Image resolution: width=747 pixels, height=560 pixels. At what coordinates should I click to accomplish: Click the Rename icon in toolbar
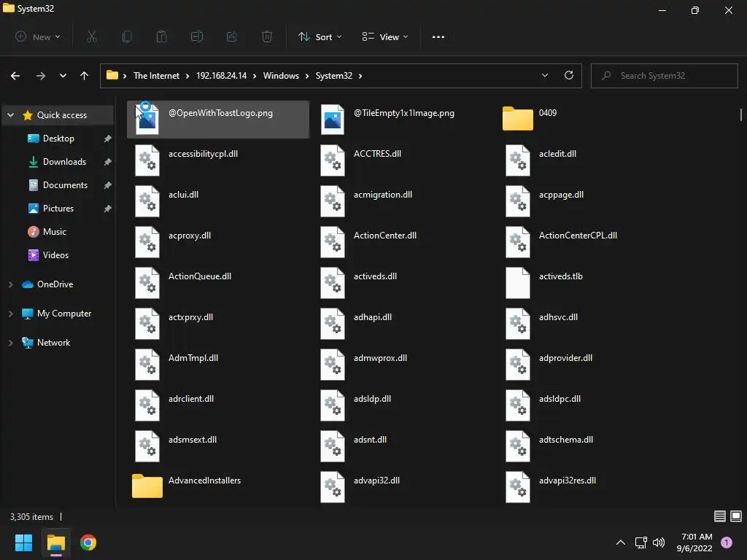197,36
